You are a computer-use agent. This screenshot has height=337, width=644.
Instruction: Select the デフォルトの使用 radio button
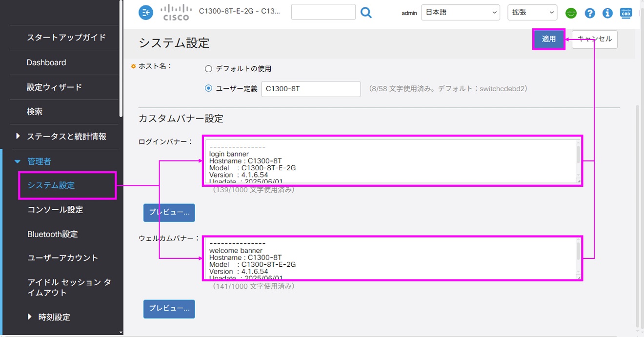pyautogui.click(x=208, y=69)
